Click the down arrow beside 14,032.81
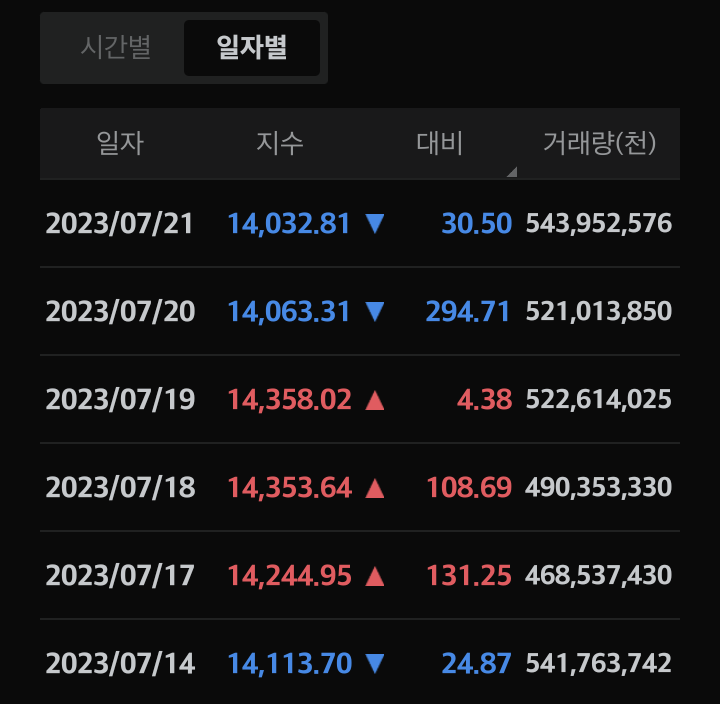720x704 pixels. click(375, 224)
